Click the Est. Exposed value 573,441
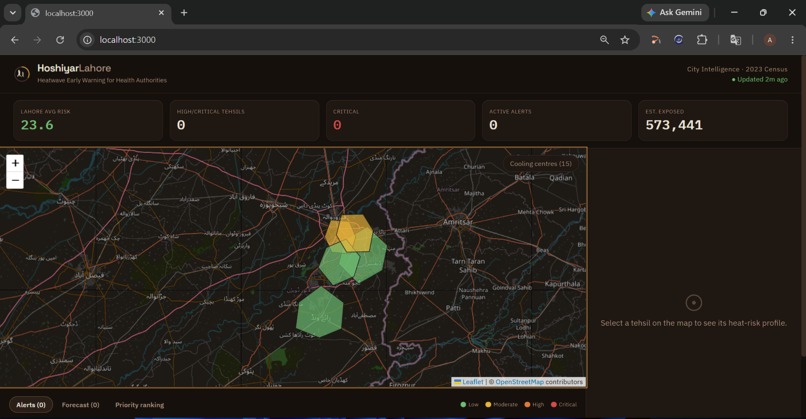806x419 pixels. (x=674, y=125)
